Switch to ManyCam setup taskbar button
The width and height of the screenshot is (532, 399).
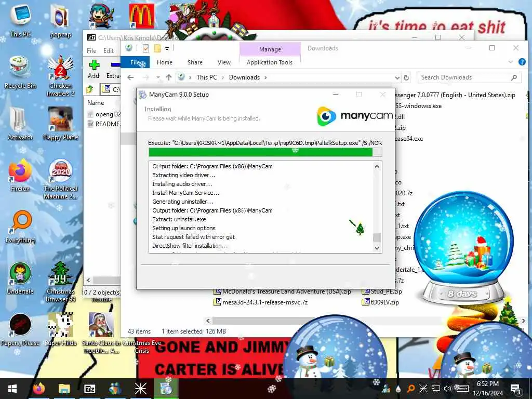(x=166, y=389)
